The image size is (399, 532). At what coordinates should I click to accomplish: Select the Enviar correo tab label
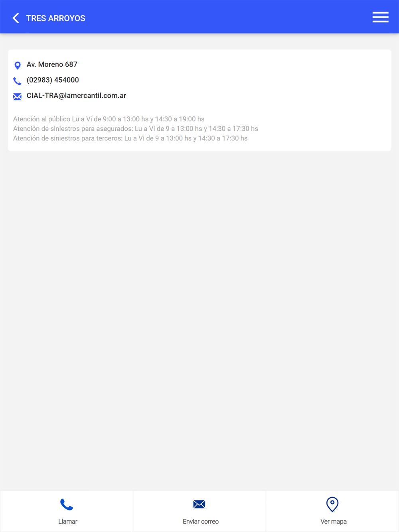tap(201, 521)
